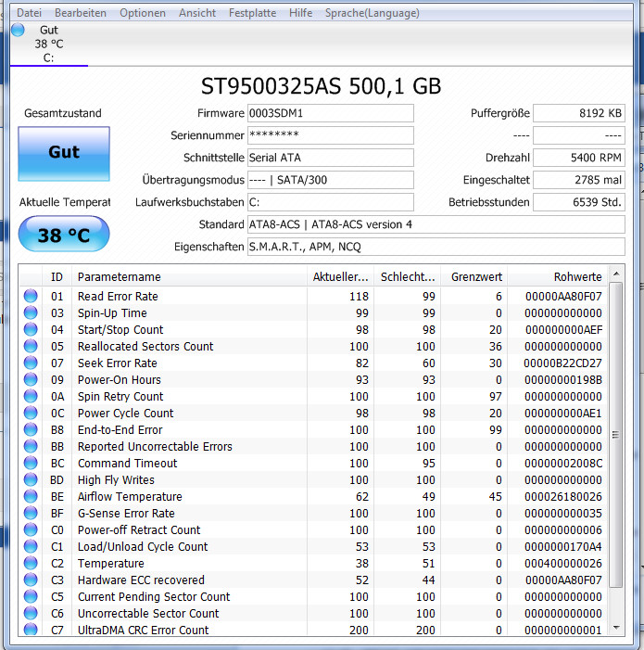Click status icon of Reported Uncorrectable Errors row
The width and height of the screenshot is (644, 650).
[x=31, y=446]
